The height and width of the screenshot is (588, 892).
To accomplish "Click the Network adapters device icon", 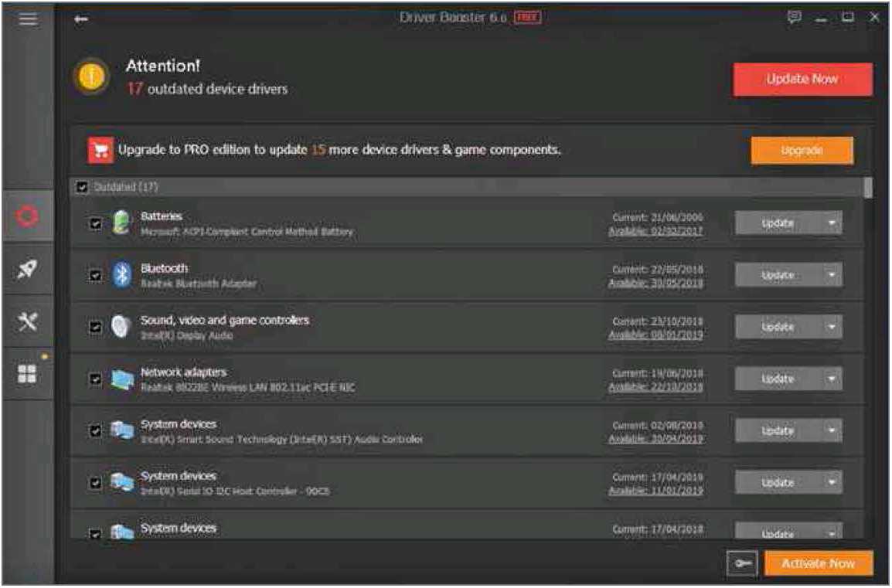I will click(122, 379).
